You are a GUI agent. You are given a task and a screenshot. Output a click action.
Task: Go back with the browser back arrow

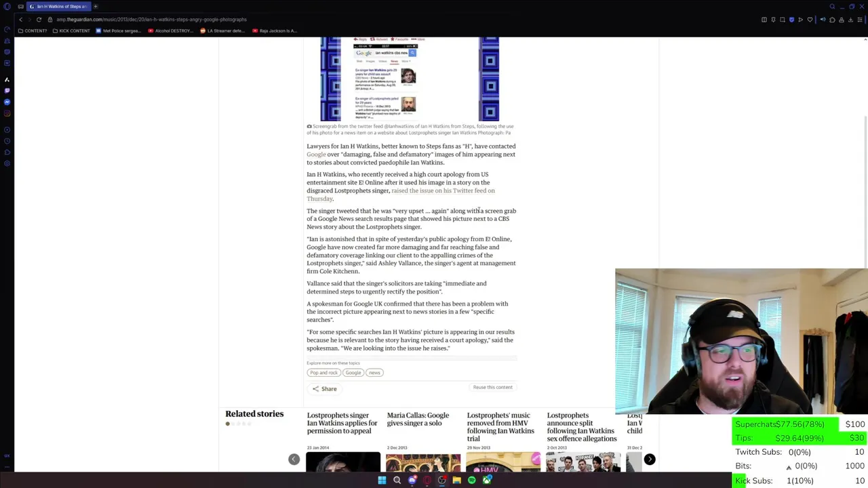tap(21, 20)
